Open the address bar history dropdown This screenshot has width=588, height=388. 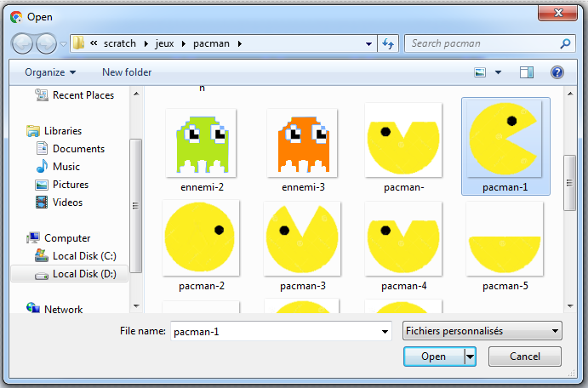pyautogui.click(x=369, y=44)
